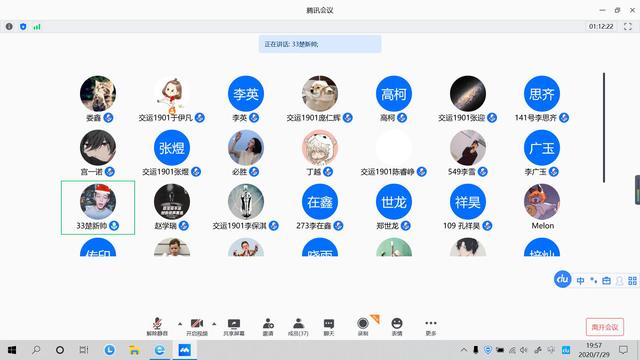This screenshot has width=640, height=360.
Task: Open the more options menu (three dots)
Action: [431, 327]
